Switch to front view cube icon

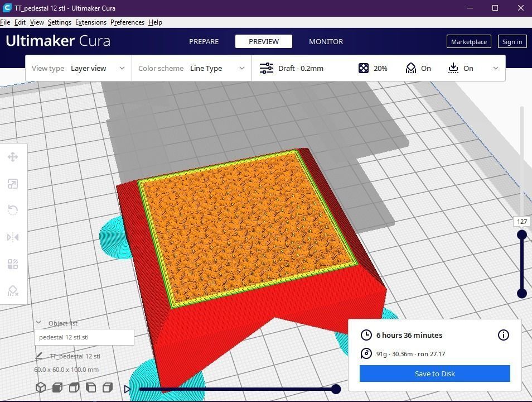pyautogui.click(x=57, y=387)
